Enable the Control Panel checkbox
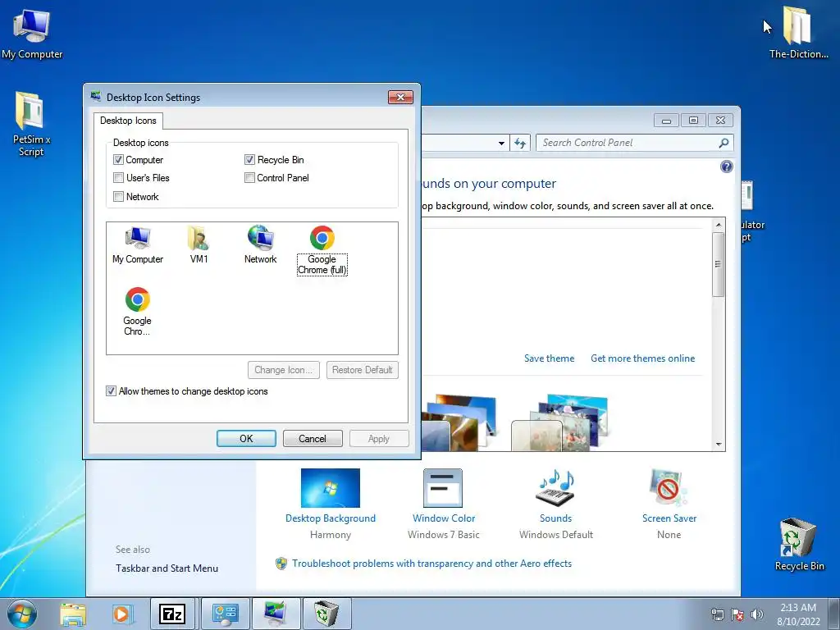Screen dimensions: 840x630 [249, 178]
